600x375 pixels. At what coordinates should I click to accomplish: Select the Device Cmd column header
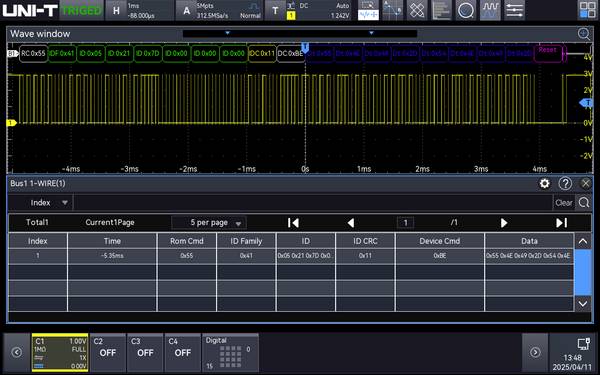point(440,241)
